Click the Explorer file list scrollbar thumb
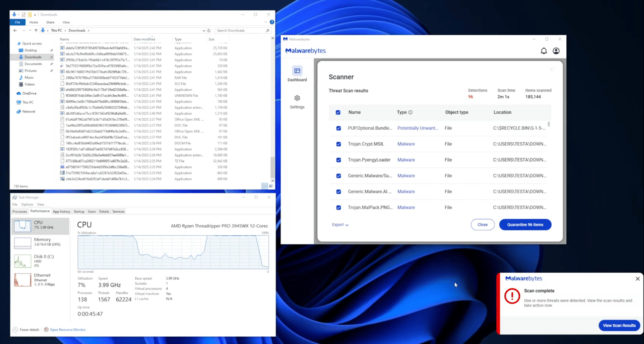The width and height of the screenshot is (644, 344). 272,167
